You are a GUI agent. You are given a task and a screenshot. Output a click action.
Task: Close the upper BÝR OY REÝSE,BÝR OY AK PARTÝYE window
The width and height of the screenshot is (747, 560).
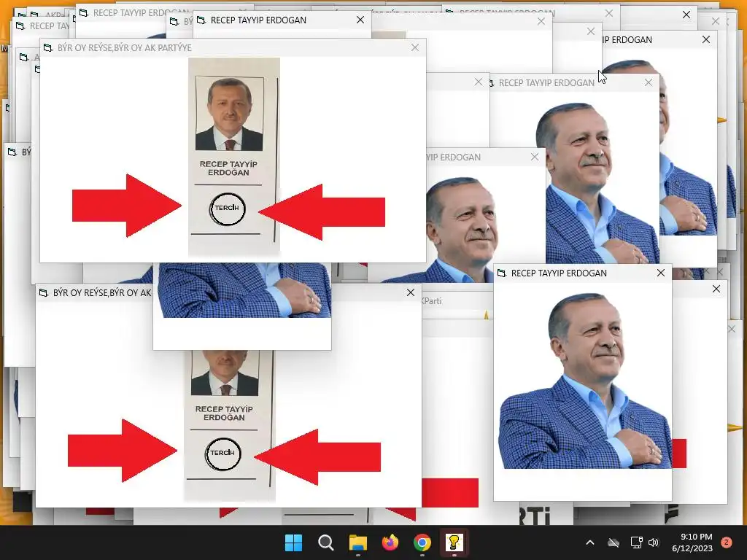(415, 47)
